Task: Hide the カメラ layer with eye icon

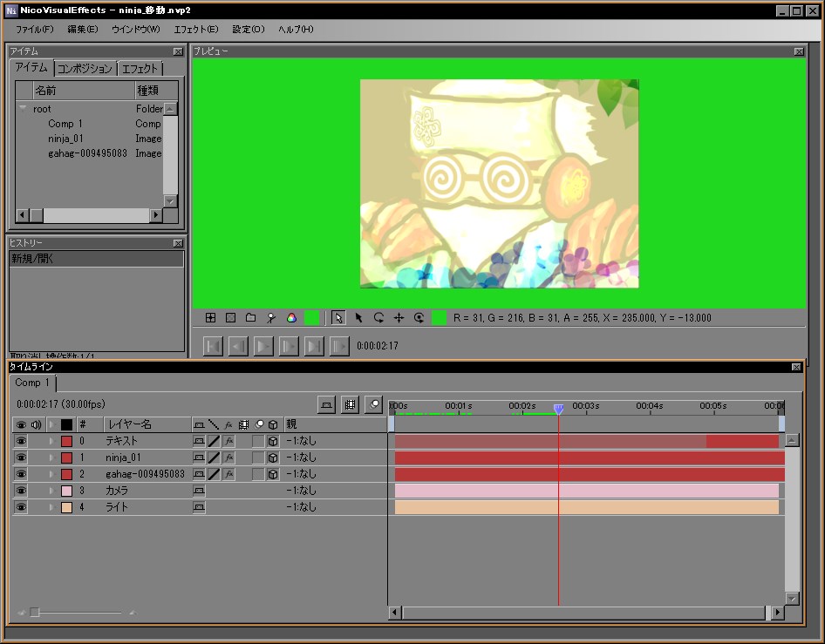Action: pyautogui.click(x=21, y=491)
